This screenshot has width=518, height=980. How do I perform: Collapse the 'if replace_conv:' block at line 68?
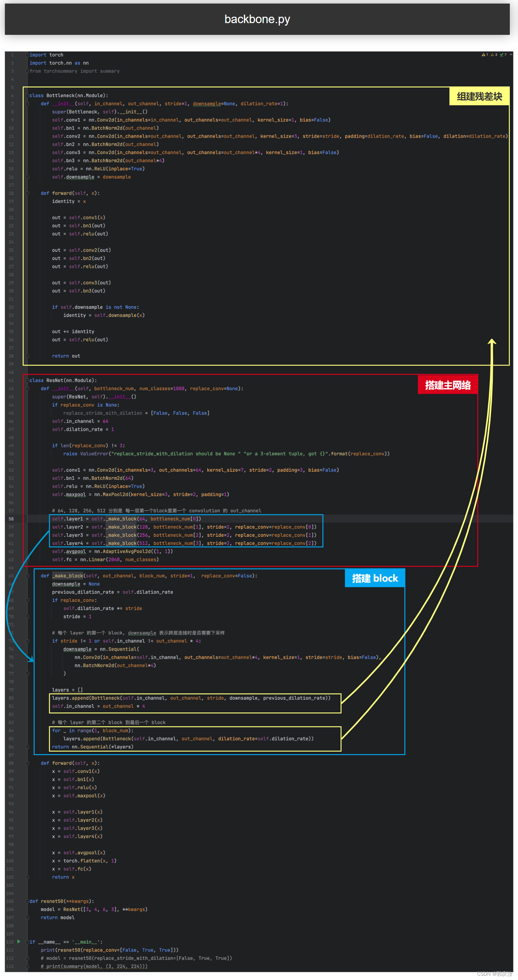(27, 600)
